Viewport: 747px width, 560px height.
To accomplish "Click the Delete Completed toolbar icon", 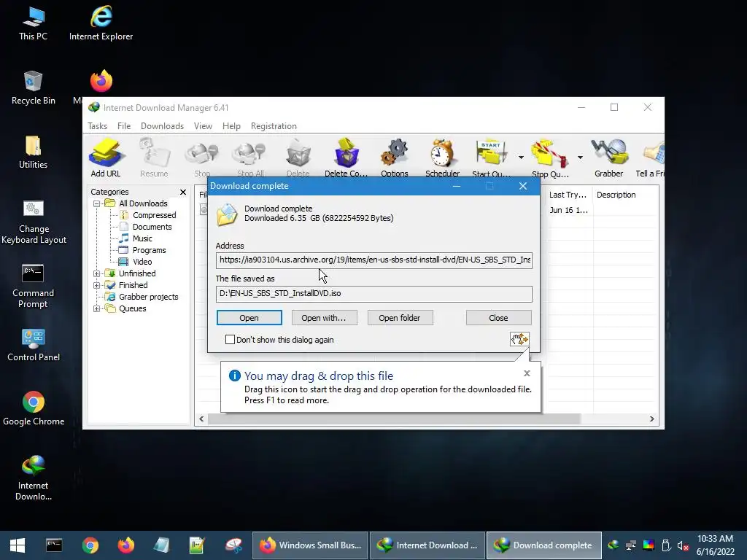I will [x=347, y=157].
